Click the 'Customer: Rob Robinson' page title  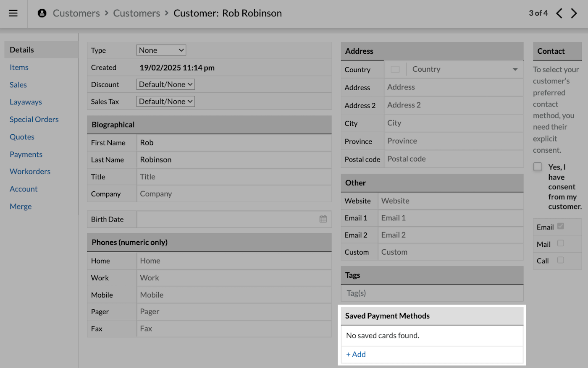[x=228, y=13]
